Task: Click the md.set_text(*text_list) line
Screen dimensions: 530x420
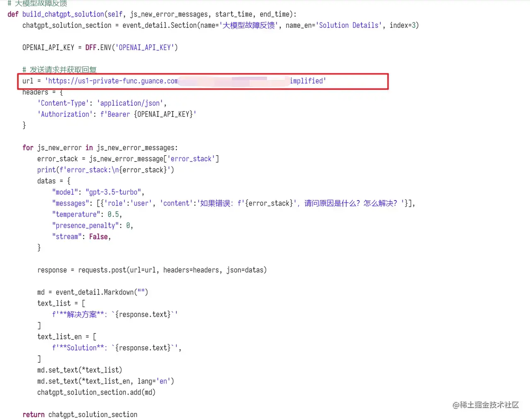Action: coord(79,370)
